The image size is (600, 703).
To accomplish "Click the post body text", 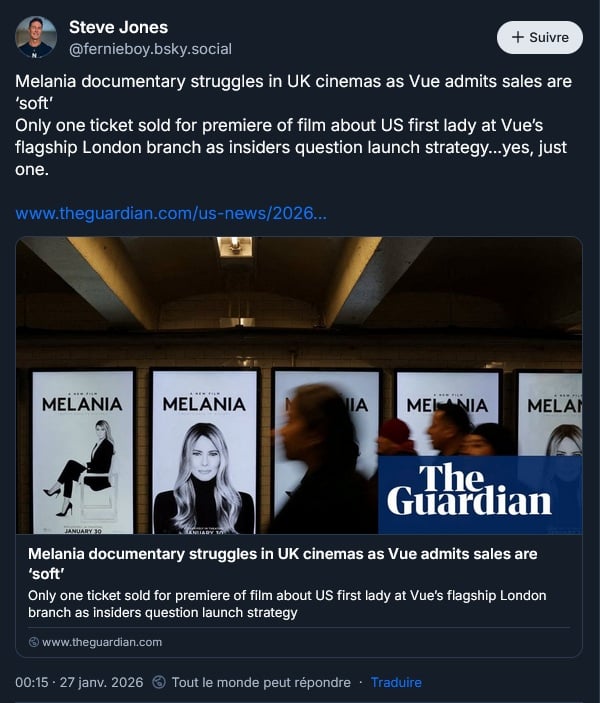I will [293, 126].
